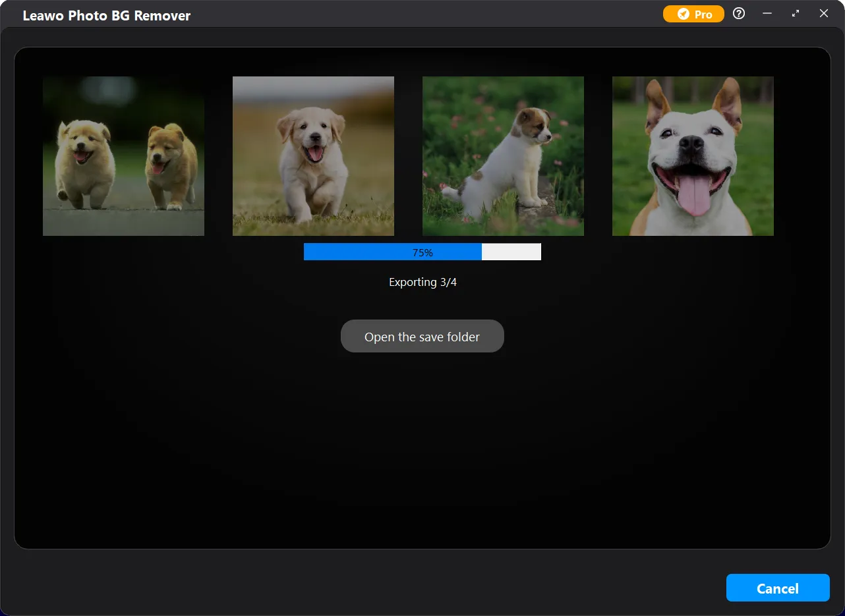
Task: Click the Open the save folder button
Action: tap(422, 337)
